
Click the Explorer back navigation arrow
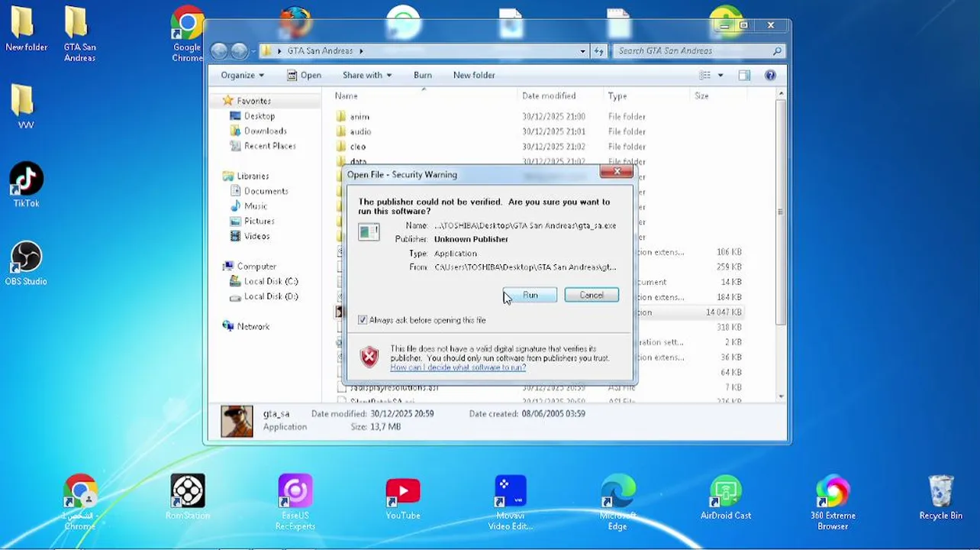click(219, 50)
